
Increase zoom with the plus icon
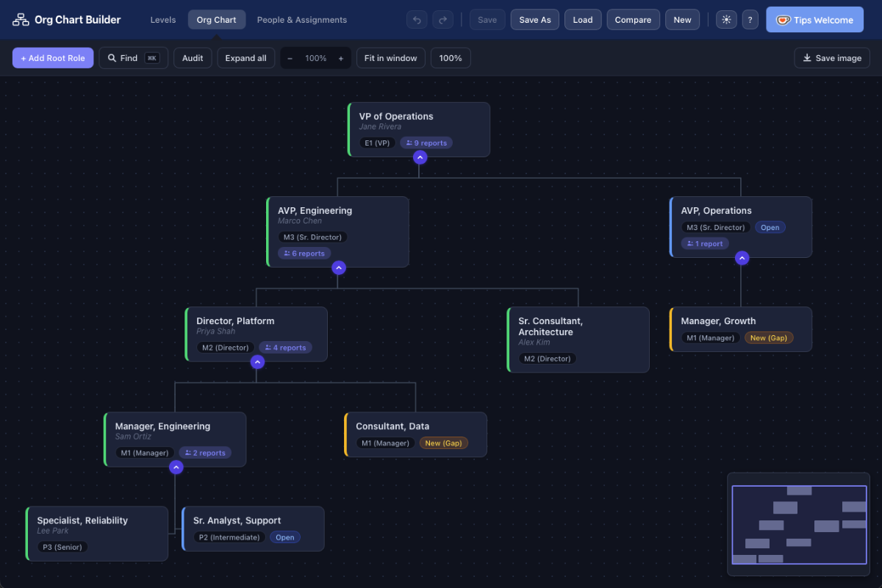pyautogui.click(x=340, y=57)
